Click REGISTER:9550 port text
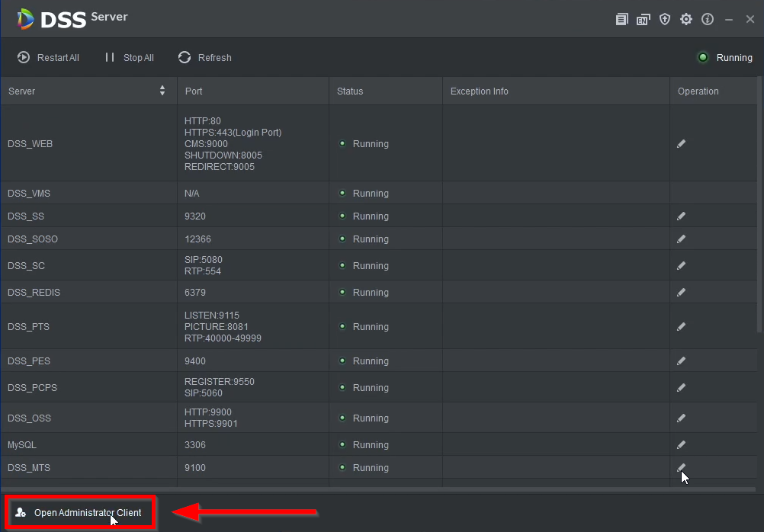 [x=220, y=381]
